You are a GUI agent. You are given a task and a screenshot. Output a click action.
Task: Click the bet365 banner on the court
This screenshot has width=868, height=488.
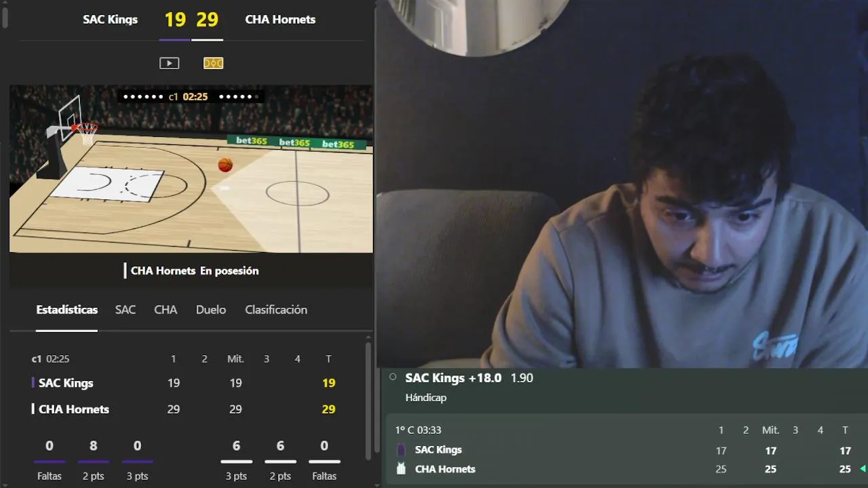click(295, 143)
